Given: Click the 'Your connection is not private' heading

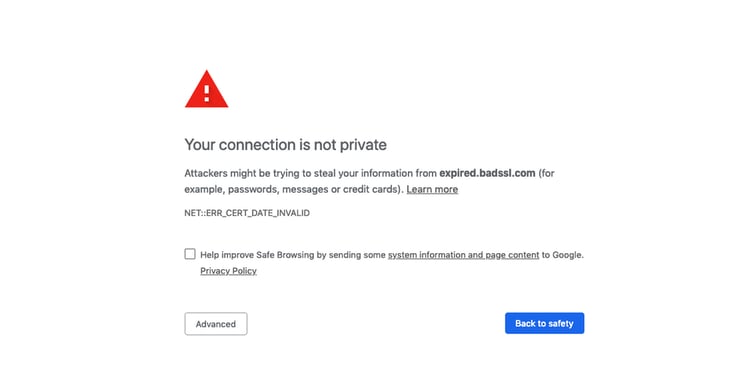Looking at the screenshot, I should click(286, 145).
